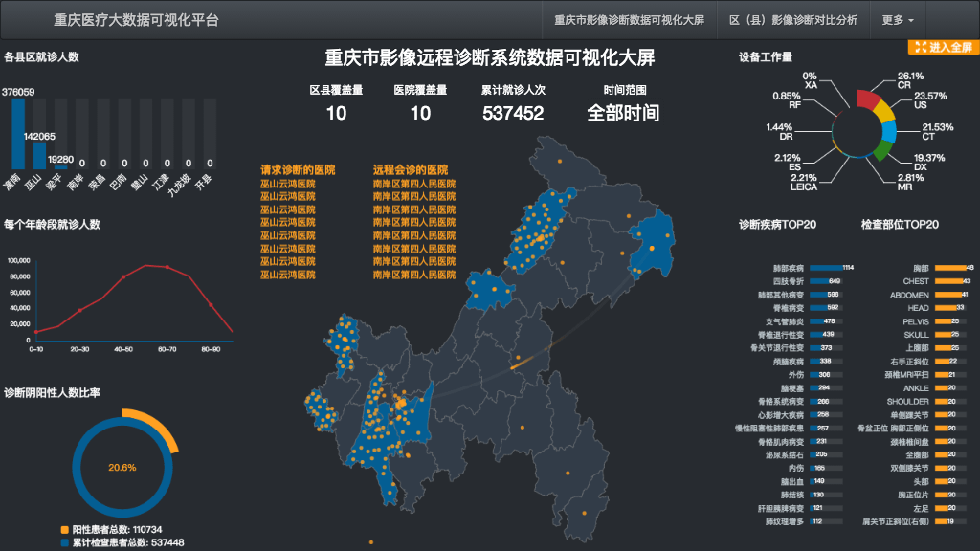Click the 肺部疾病 bar in the disease TOP20
The image size is (980, 551).
coord(825,268)
